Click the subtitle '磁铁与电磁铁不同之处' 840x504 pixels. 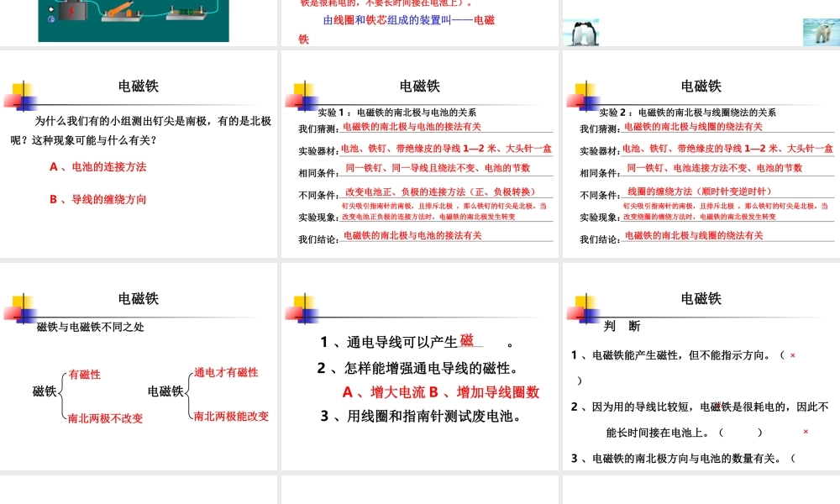(90, 327)
